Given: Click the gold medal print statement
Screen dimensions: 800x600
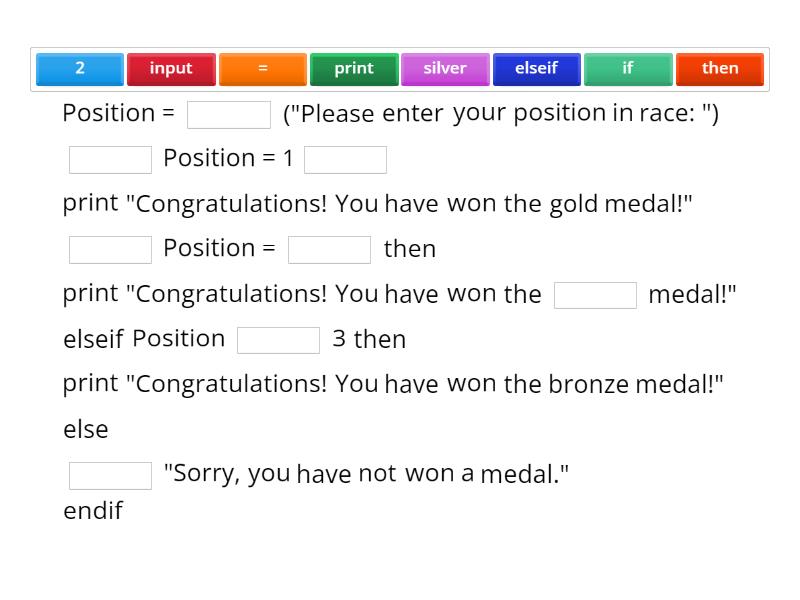Looking at the screenshot, I should coord(378,204).
